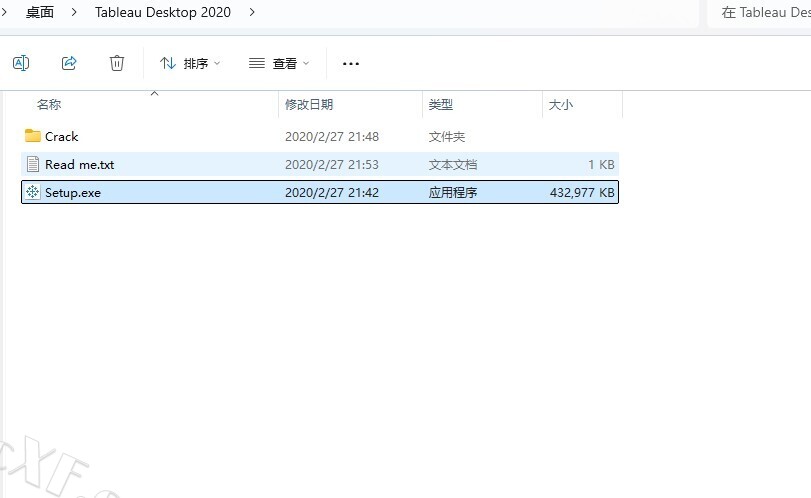This screenshot has height=498, width=811.
Task: Sort by 类型 column header
Action: pos(441,104)
